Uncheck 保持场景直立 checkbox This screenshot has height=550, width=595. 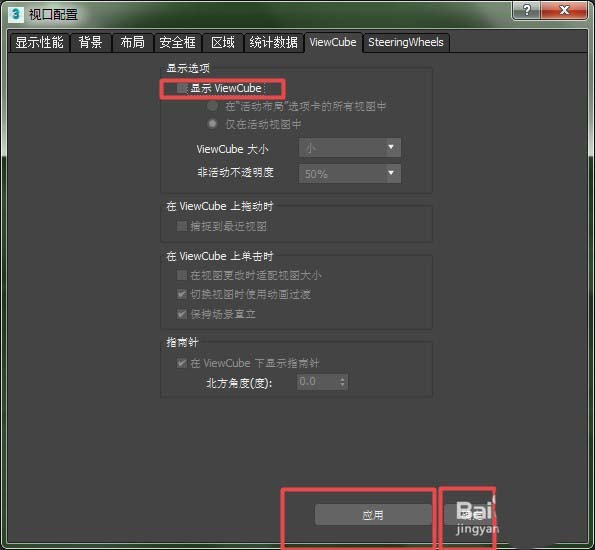182,314
